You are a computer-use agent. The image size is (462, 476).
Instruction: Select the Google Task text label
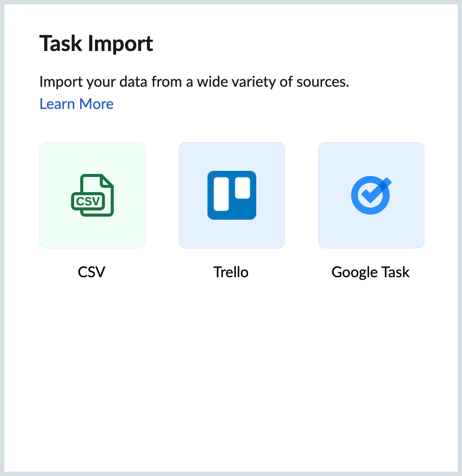[370, 272]
